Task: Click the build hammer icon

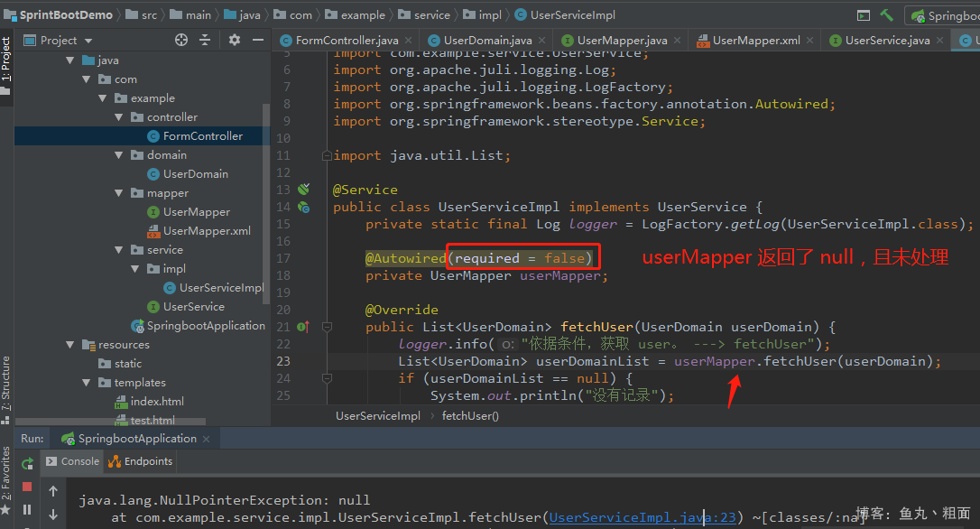Action: click(x=887, y=15)
